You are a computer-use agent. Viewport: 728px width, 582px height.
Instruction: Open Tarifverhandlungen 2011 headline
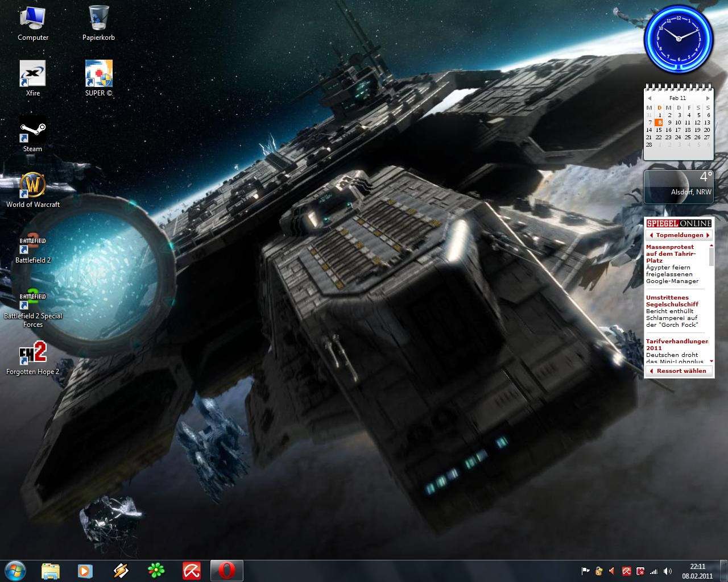677,344
